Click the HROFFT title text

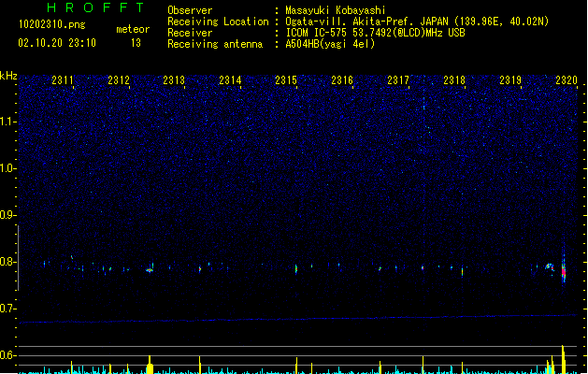coord(95,7)
